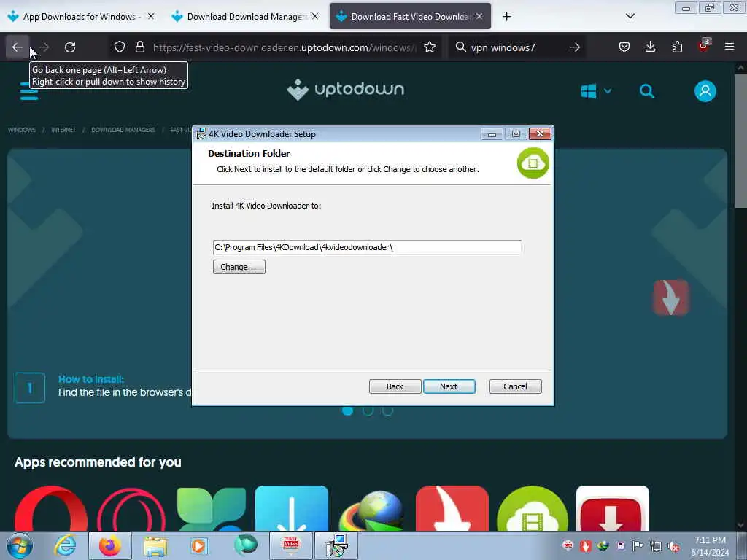
Task: Click the green globe taskbar icon
Action: pos(245,545)
